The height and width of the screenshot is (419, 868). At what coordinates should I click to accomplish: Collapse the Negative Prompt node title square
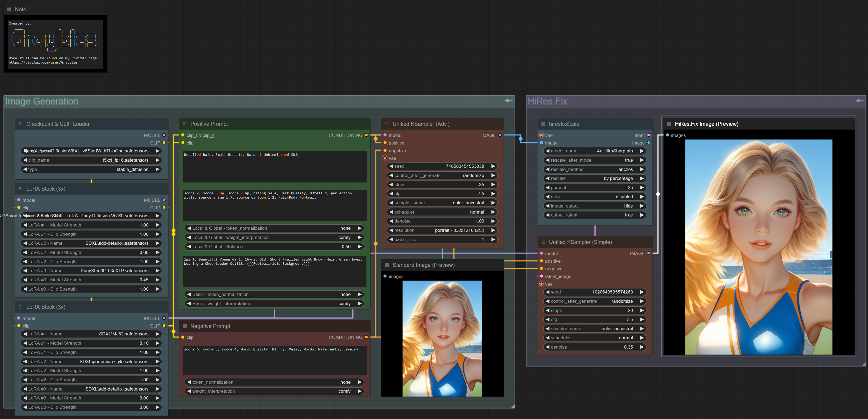pyautogui.click(x=185, y=326)
